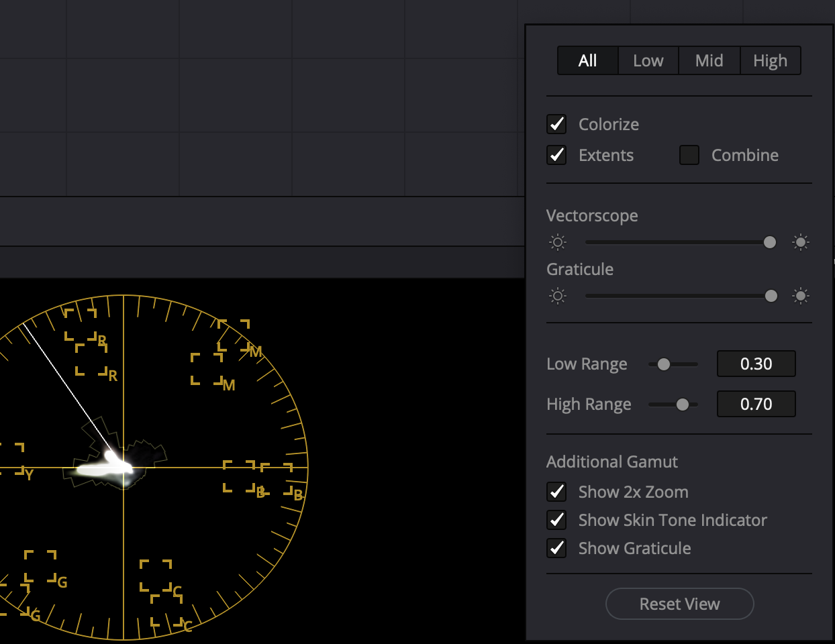Toggle Show Skin Tone Indicator

pyautogui.click(x=557, y=520)
